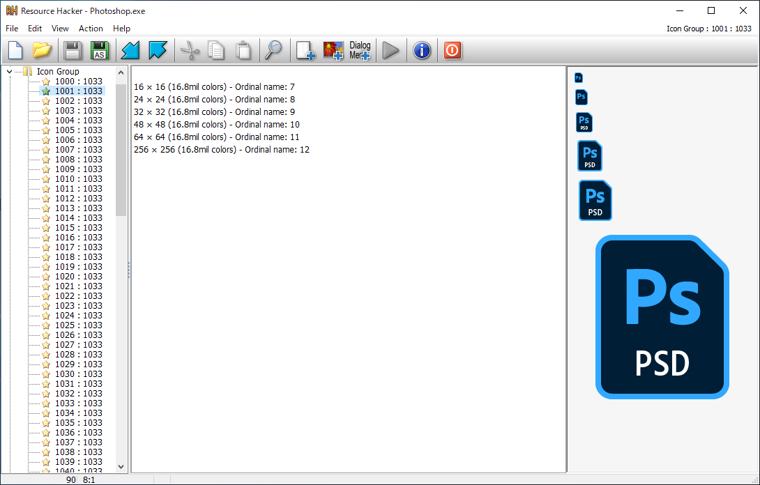Select tree item 1017 : 1033
Viewport: 760px width, 485px height.
pos(79,247)
